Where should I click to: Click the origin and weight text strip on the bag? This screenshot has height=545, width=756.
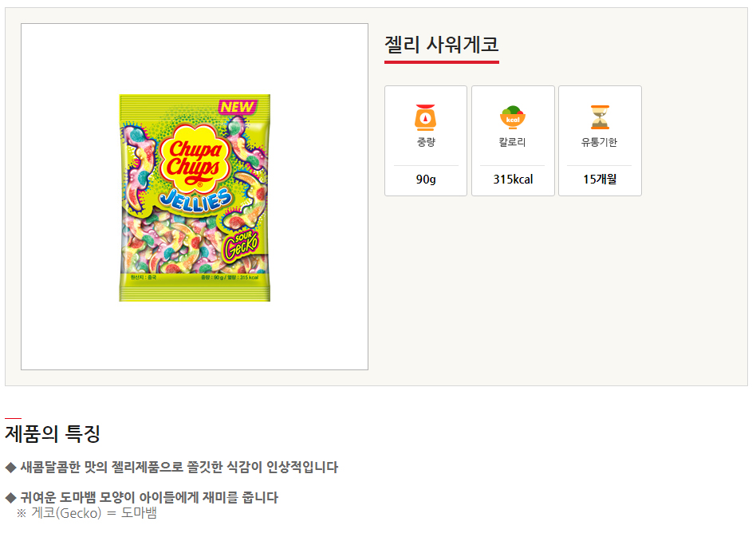pyautogui.click(x=195, y=278)
